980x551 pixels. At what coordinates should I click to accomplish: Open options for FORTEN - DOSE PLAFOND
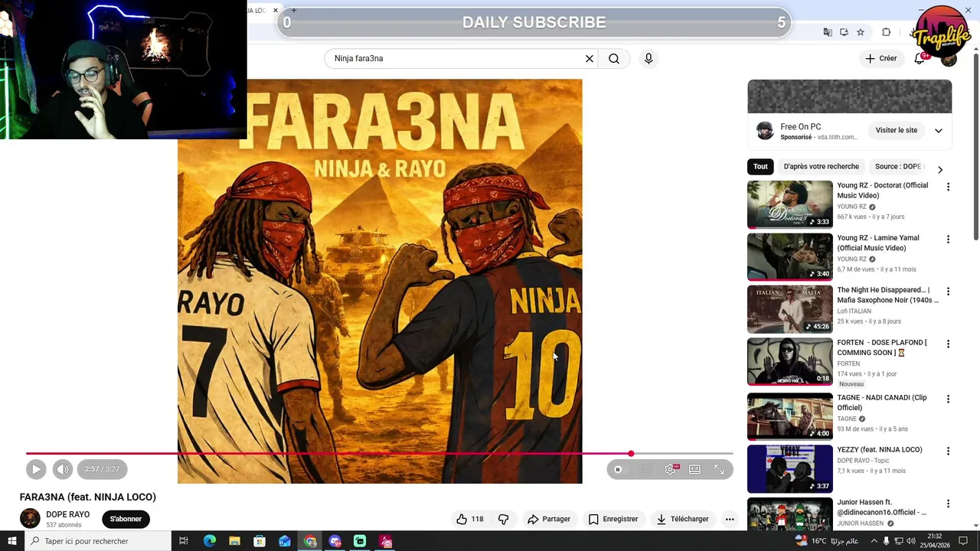tap(948, 344)
